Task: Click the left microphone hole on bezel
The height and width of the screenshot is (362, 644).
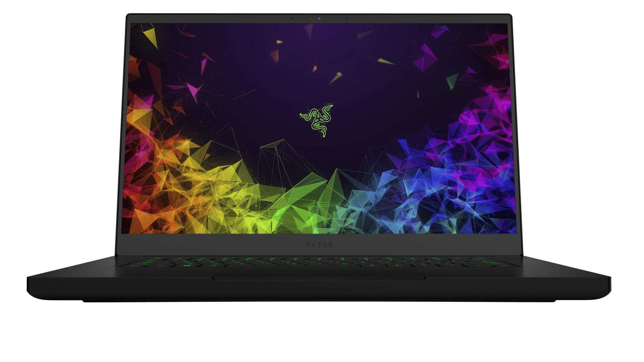Action: 292,19
